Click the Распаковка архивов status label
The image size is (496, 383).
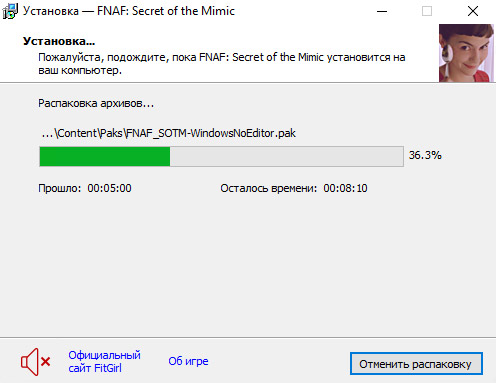click(x=96, y=103)
